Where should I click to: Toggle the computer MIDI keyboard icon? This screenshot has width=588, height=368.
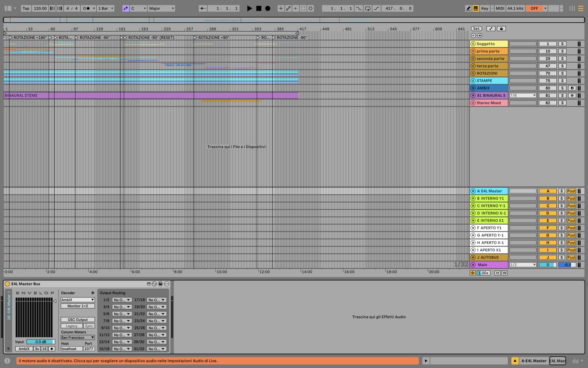coord(476,8)
